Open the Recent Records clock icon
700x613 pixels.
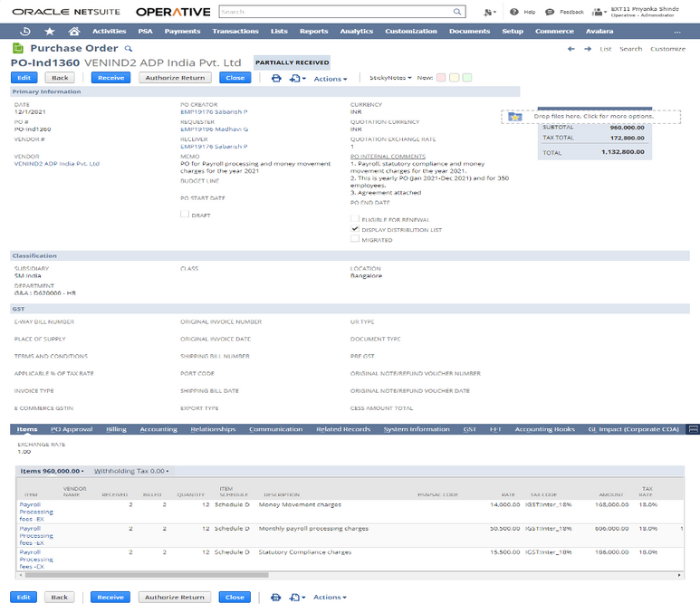[25, 32]
